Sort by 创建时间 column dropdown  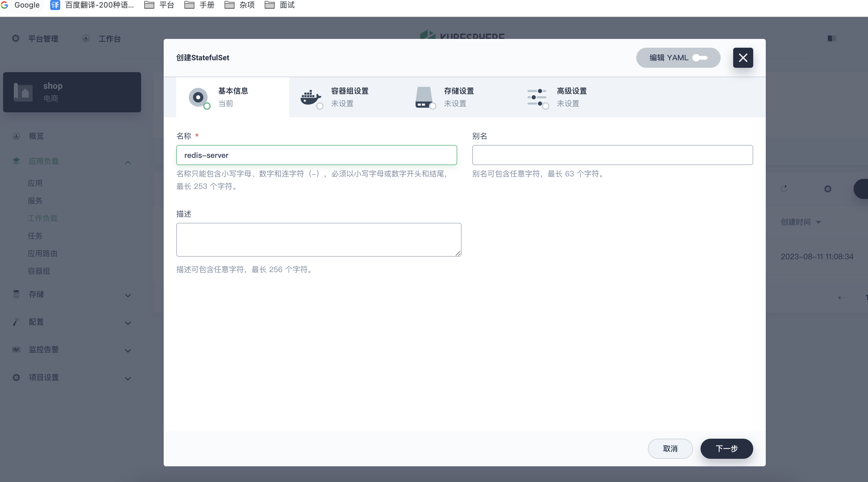coord(800,222)
